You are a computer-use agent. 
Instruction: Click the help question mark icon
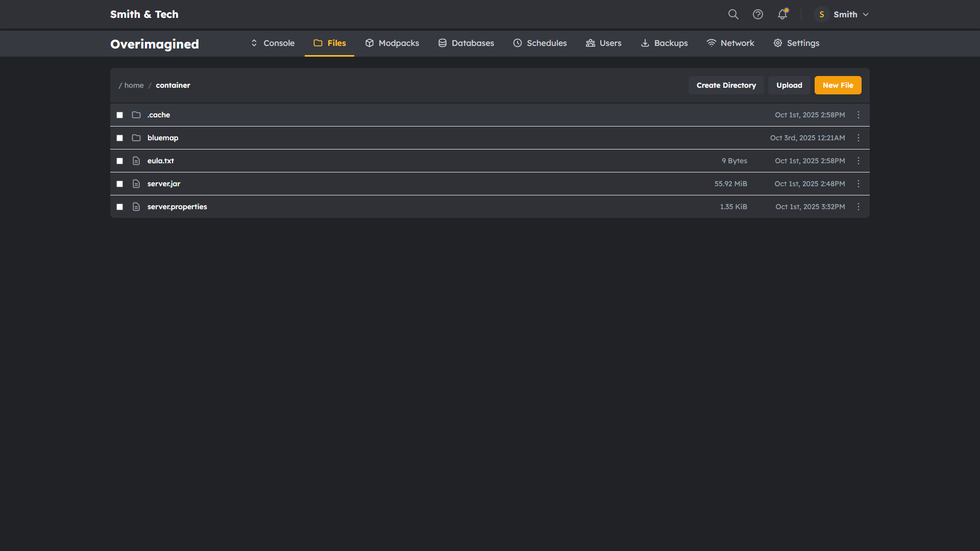(x=758, y=14)
